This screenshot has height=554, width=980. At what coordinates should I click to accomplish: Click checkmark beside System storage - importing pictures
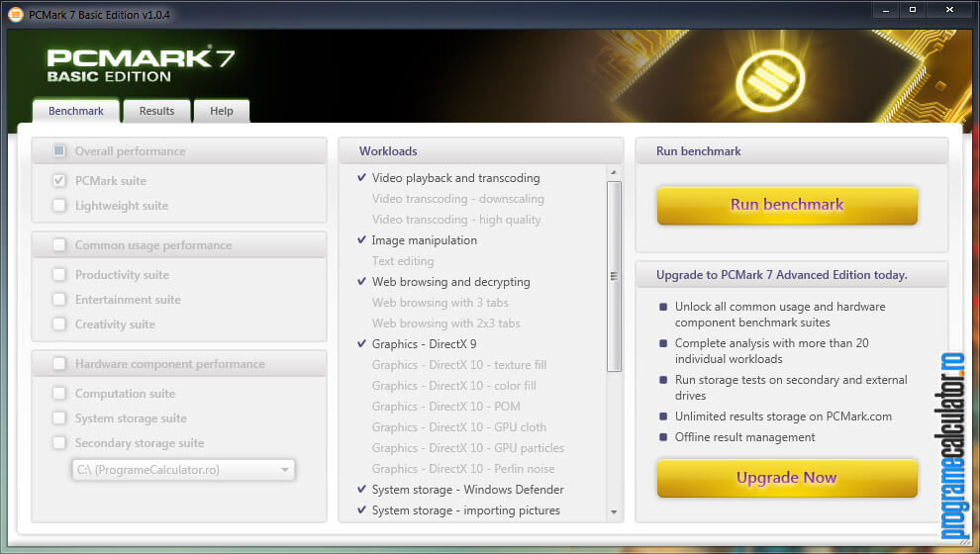(x=361, y=509)
